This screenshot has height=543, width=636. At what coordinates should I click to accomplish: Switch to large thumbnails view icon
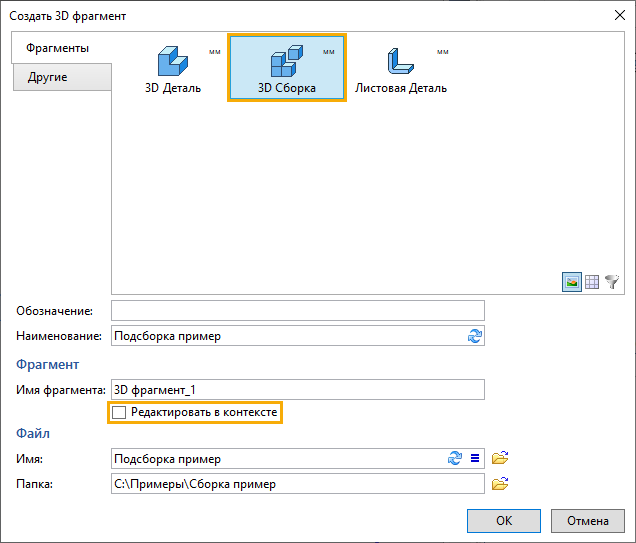click(x=571, y=283)
